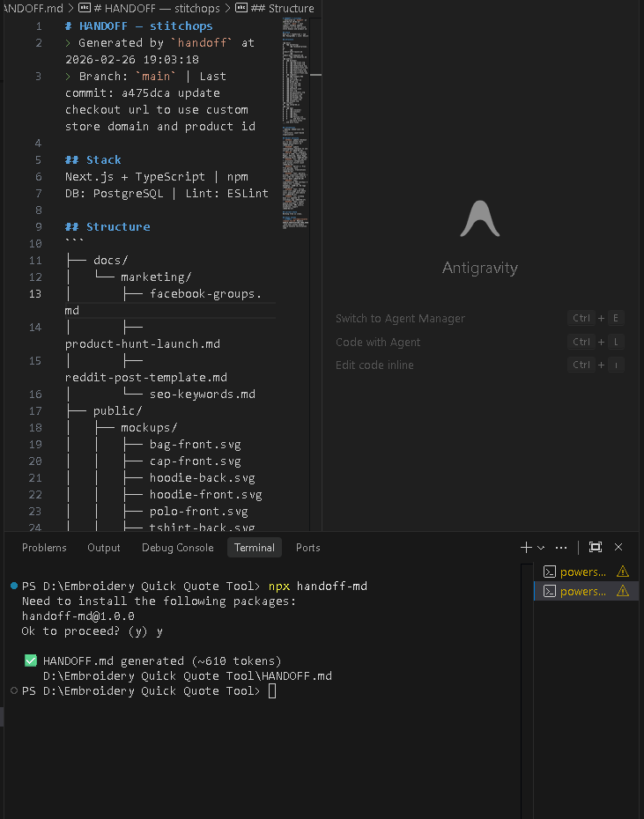Click line number 13 in gutter
644x819 pixels.
coord(35,293)
